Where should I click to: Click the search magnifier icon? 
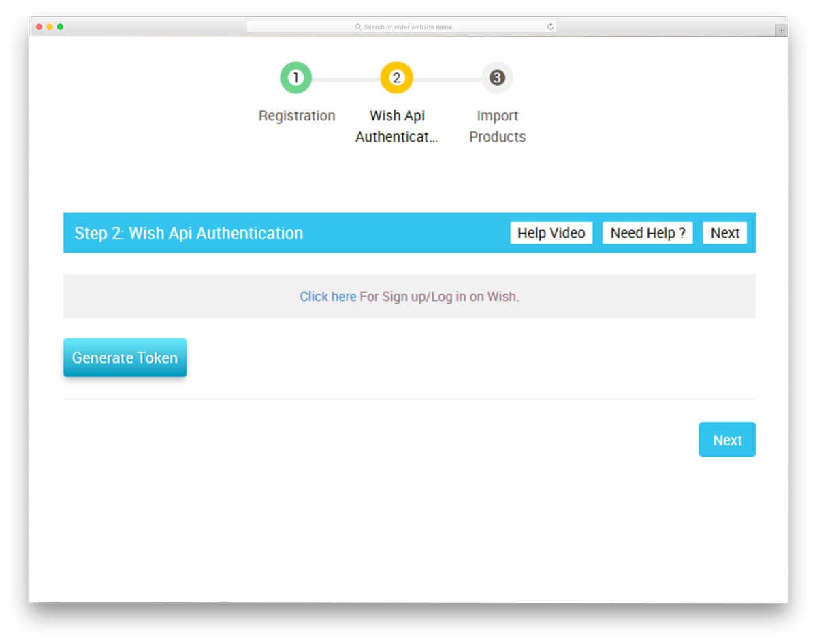pyautogui.click(x=357, y=26)
